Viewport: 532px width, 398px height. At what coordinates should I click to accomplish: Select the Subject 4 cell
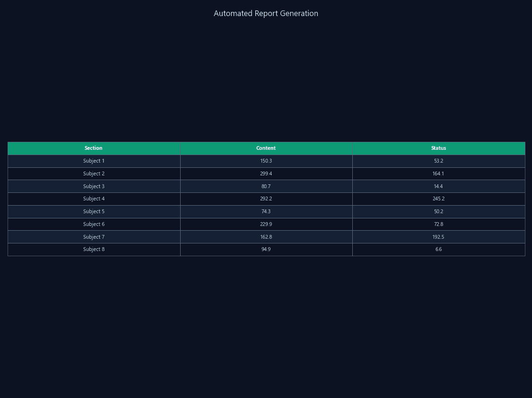94,199
